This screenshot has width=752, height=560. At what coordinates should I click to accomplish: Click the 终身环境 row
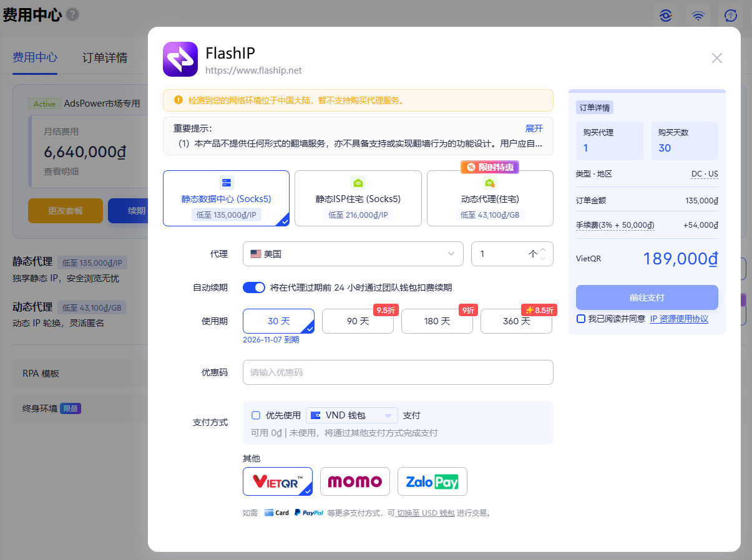pos(80,408)
